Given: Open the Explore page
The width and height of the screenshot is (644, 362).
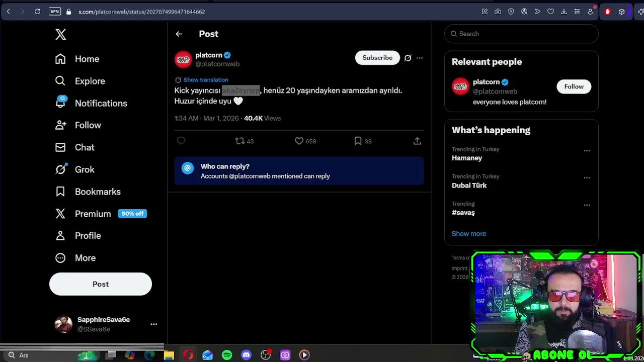Looking at the screenshot, I should click(80, 81).
